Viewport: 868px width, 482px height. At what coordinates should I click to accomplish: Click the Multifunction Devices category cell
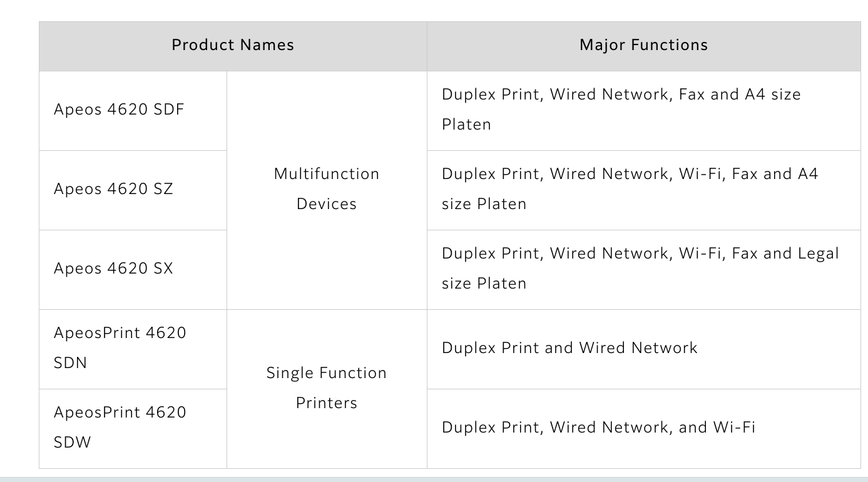tap(327, 190)
